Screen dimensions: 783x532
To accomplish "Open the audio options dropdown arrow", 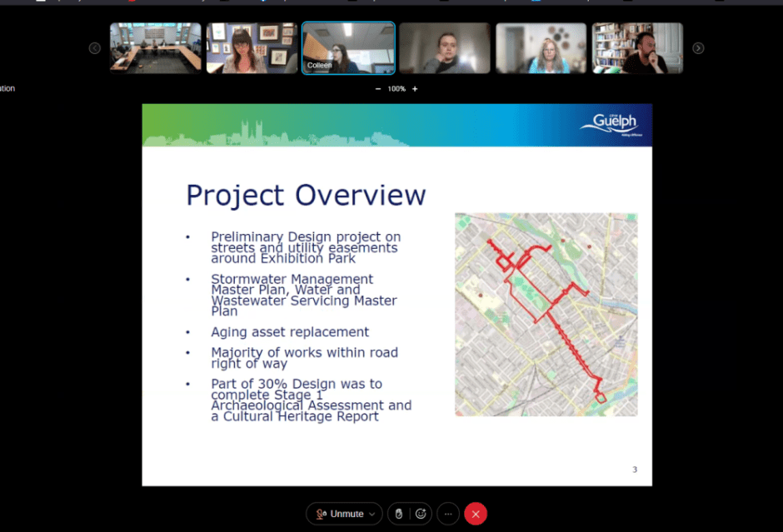I will [372, 514].
